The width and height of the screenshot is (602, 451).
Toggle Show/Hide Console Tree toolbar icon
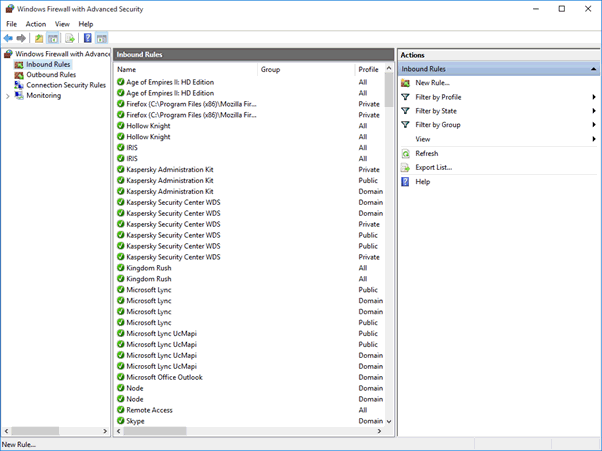pyautogui.click(x=53, y=38)
